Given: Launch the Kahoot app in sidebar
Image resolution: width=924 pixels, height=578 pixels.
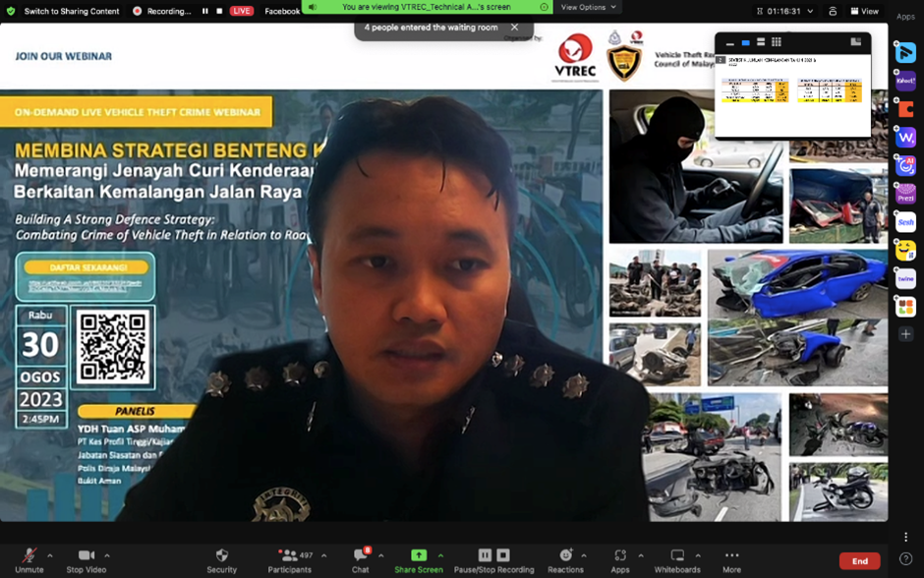Looking at the screenshot, I should [905, 82].
